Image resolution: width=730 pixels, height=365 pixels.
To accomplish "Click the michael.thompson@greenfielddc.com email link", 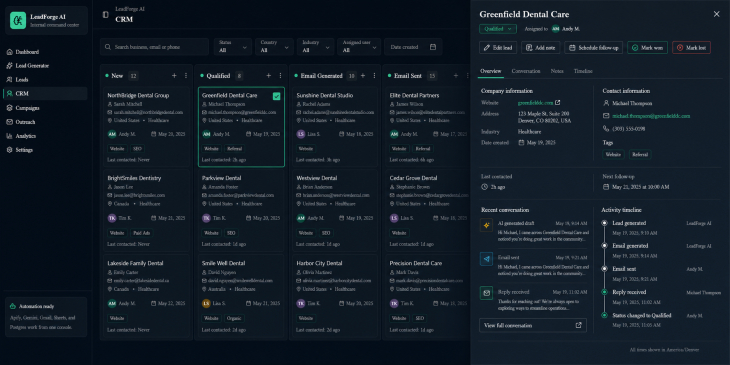I will [651, 116].
